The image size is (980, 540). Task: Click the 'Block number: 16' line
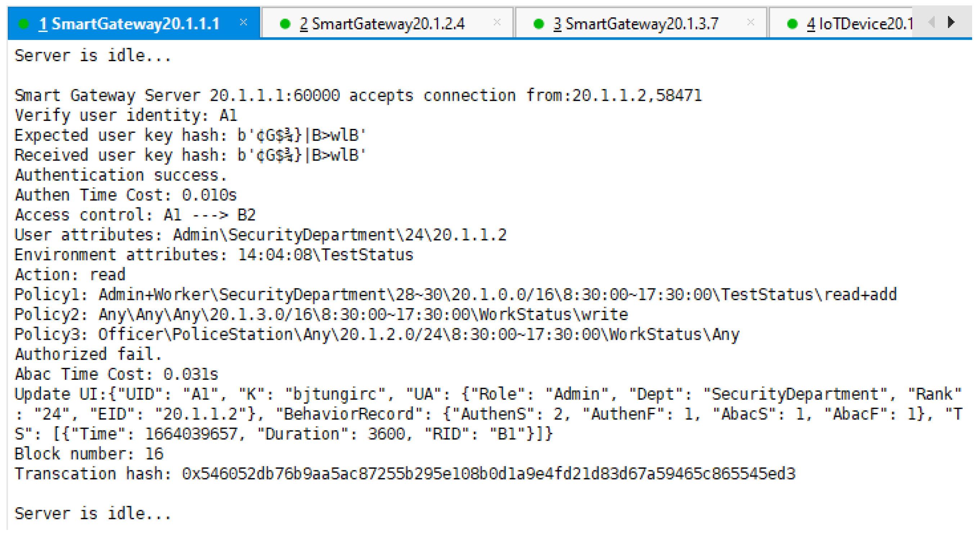[89, 454]
